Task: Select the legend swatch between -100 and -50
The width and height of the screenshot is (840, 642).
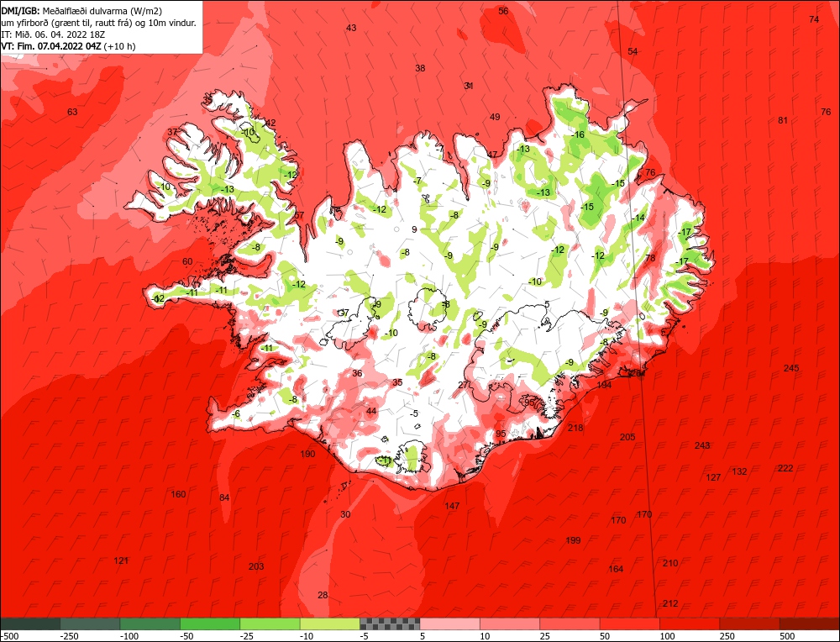Action: (150, 624)
